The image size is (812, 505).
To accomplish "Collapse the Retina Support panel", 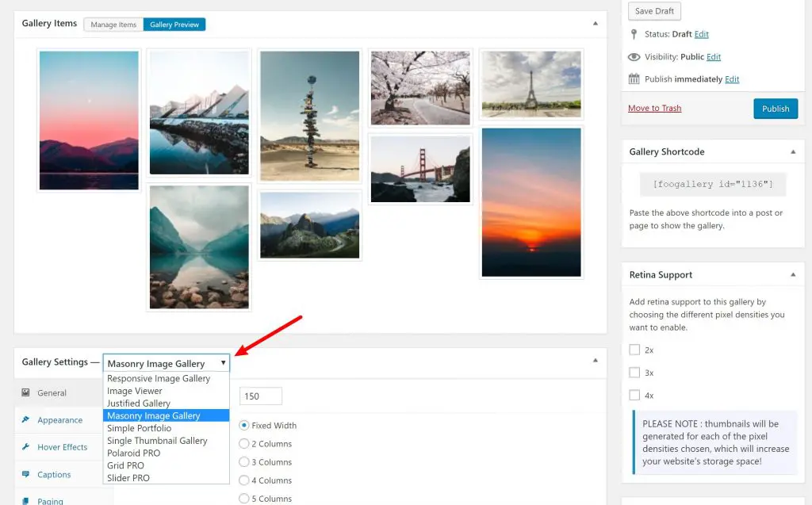I will pyautogui.click(x=793, y=274).
